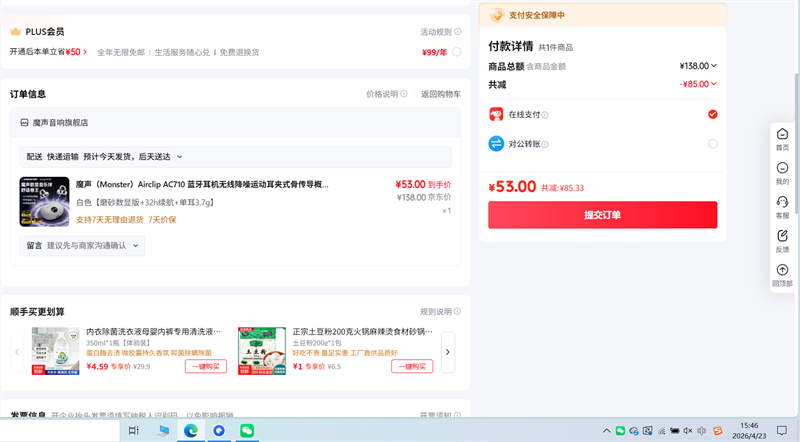Open the 规则说明 link

coord(436,311)
